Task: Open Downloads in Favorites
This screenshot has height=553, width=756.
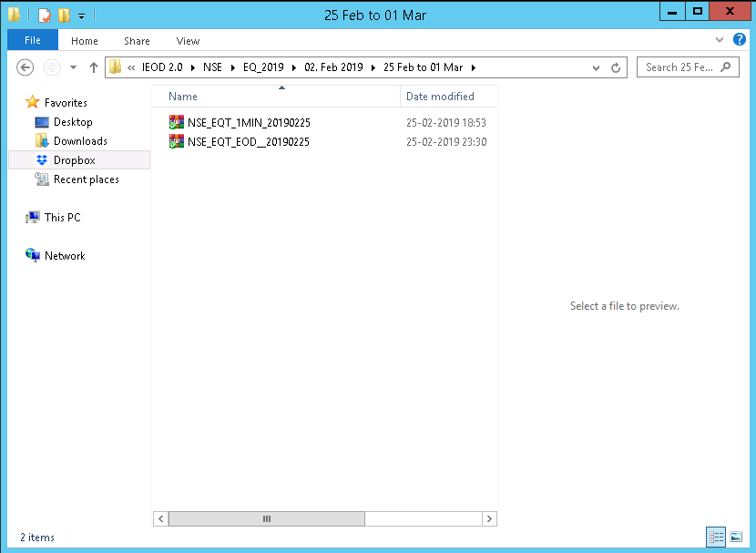Action: tap(80, 141)
